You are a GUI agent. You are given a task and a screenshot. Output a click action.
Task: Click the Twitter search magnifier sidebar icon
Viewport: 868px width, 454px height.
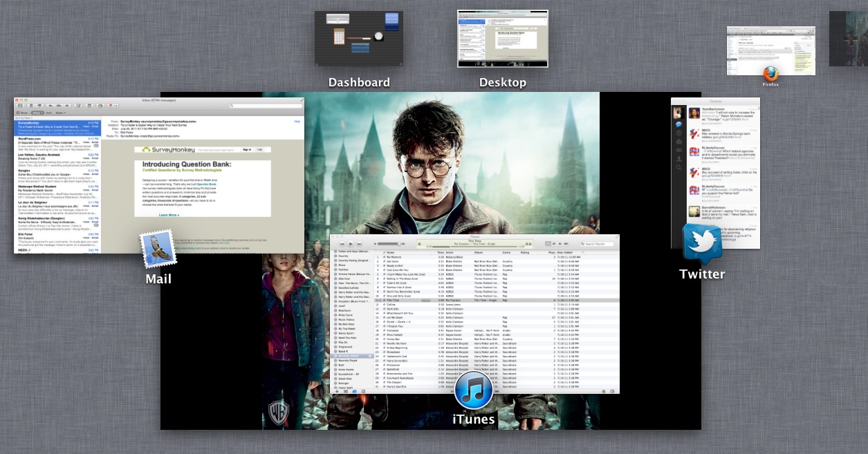click(678, 167)
